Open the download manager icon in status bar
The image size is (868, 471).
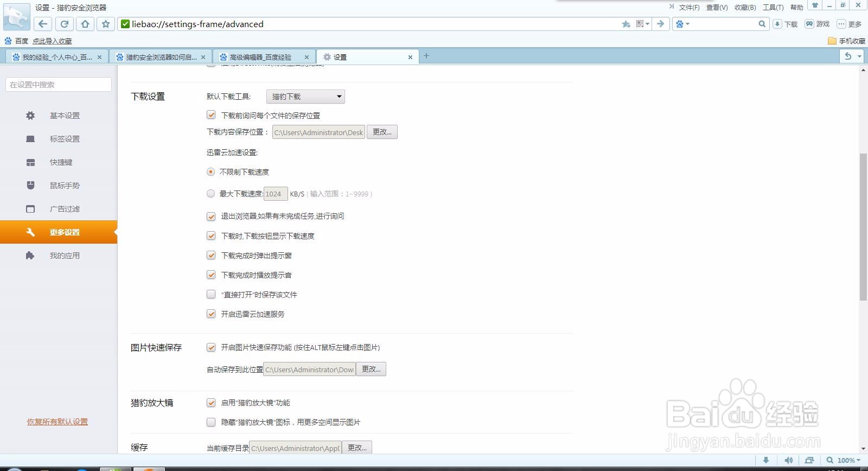coord(766,460)
